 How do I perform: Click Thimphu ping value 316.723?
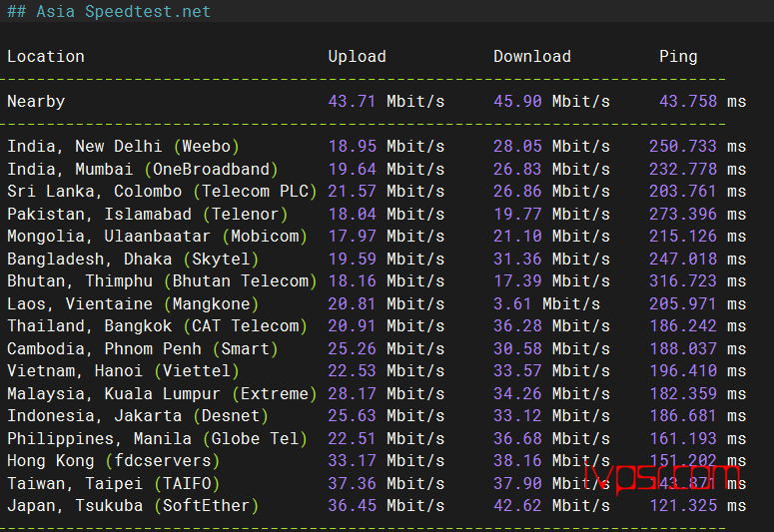click(683, 280)
